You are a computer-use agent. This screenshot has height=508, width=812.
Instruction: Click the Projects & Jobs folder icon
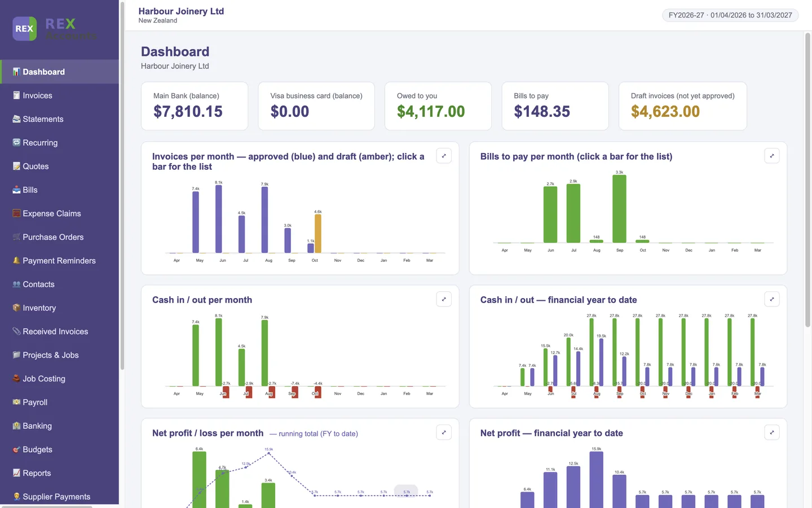[x=16, y=355]
